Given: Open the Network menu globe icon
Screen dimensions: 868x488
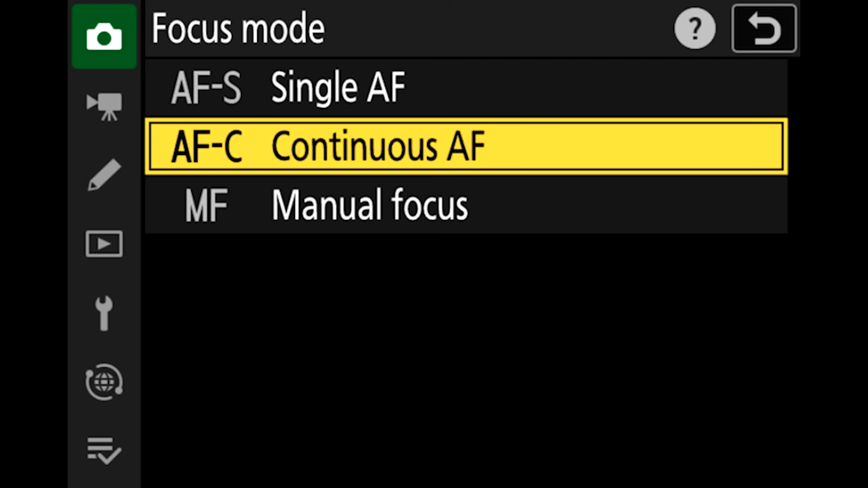Looking at the screenshot, I should [104, 382].
